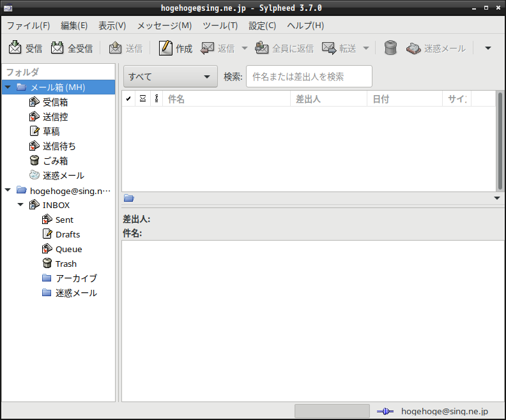Select the 迷惑メール folder under メール箱
The width and height of the screenshot is (506, 420).
[x=63, y=176]
